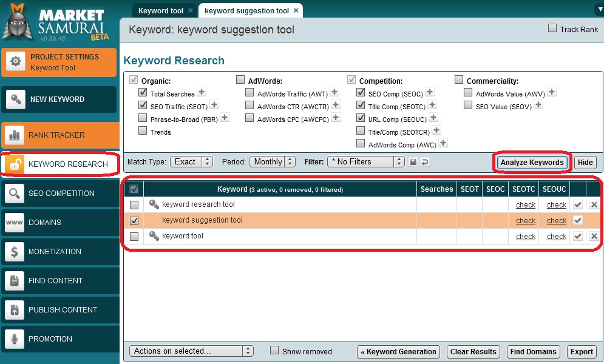The image size is (604, 364).
Task: Open New Keyword in the sidebar
Action: click(59, 99)
